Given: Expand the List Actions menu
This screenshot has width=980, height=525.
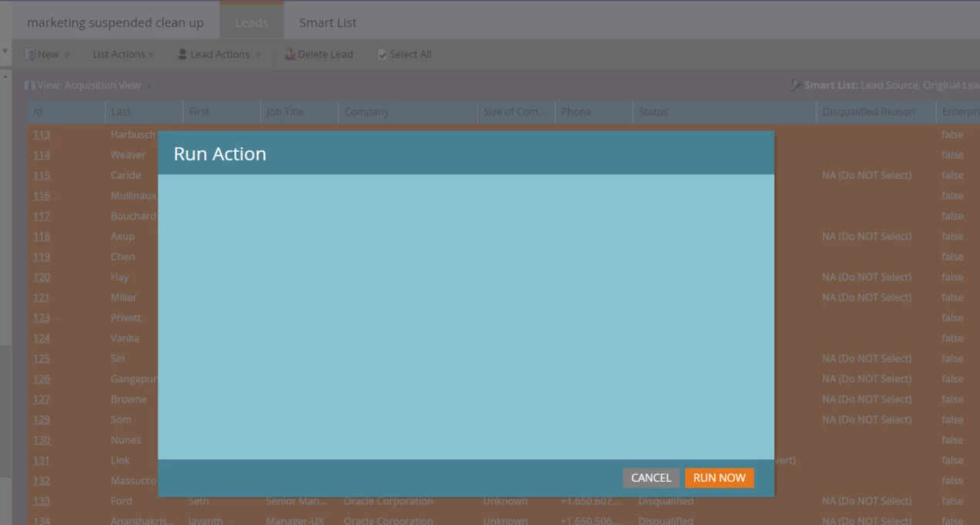Looking at the screenshot, I should tap(123, 54).
